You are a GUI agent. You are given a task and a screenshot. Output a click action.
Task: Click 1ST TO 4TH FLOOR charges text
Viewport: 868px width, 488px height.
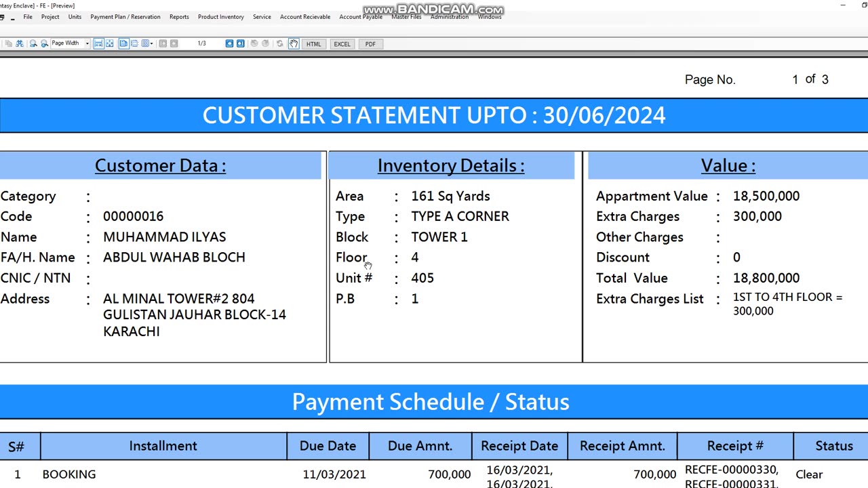point(787,304)
